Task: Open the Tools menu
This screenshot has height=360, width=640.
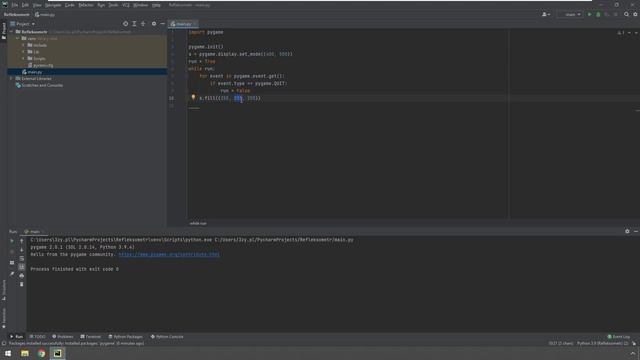Action: 113,5
